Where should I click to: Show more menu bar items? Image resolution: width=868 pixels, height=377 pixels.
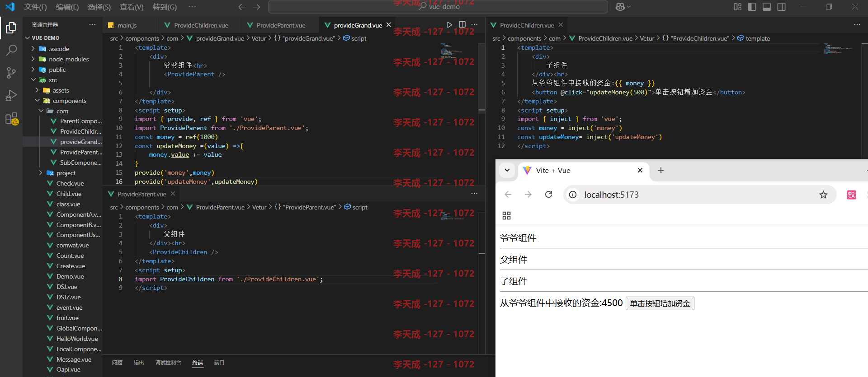pos(192,7)
